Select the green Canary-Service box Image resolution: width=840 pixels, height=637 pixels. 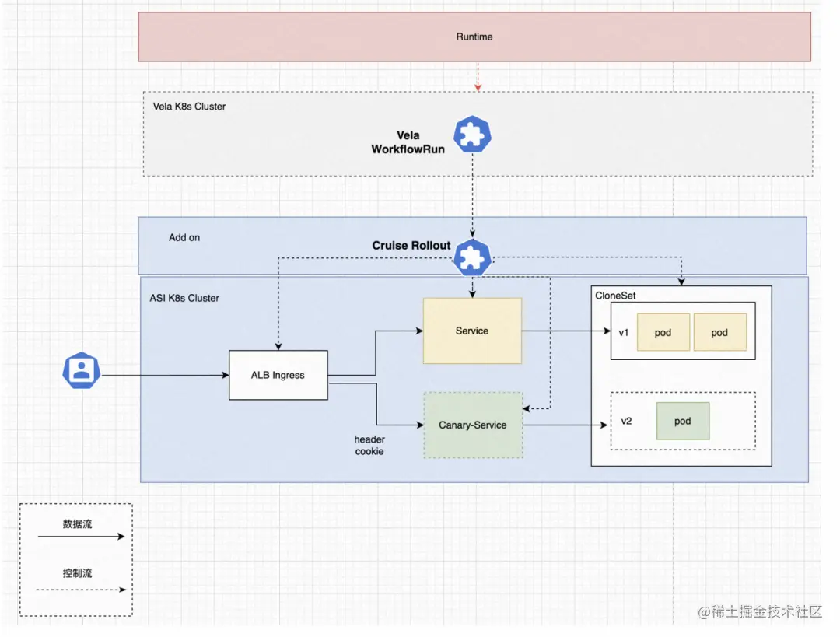473,425
